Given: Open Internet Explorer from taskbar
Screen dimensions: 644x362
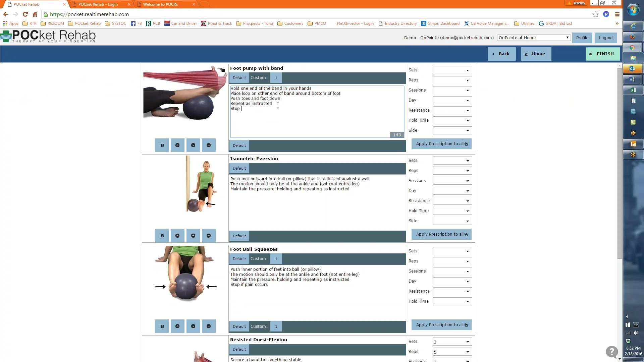Looking at the screenshot, I should 633,26.
